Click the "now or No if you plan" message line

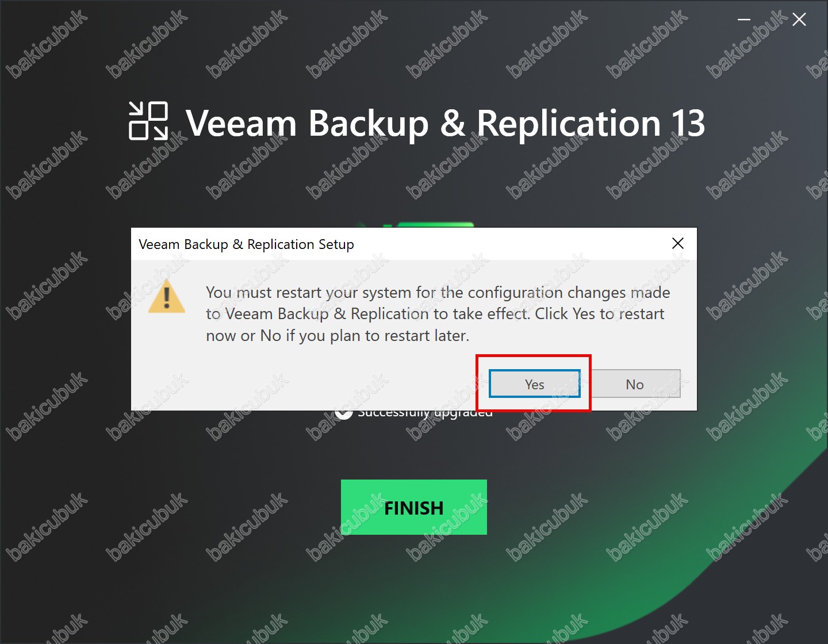pos(338,336)
